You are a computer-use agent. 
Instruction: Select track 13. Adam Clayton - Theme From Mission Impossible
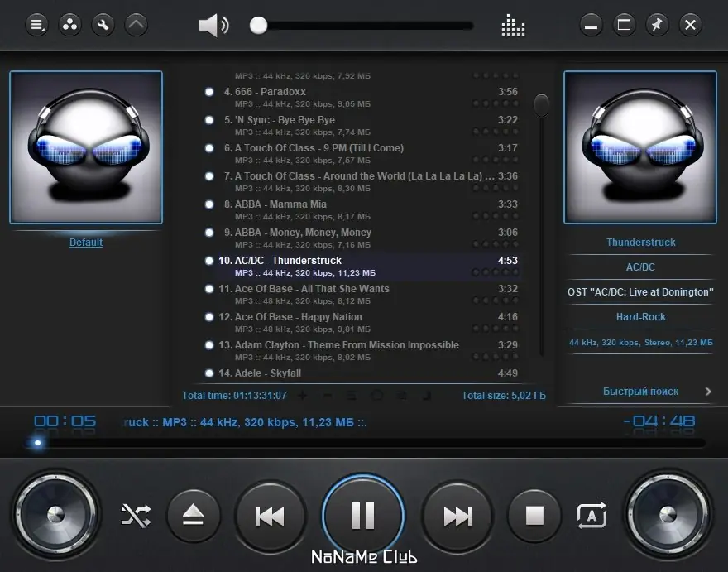click(x=362, y=350)
